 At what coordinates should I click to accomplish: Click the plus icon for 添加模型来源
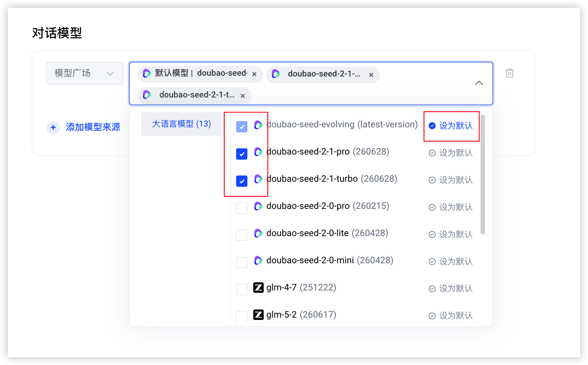pos(53,127)
